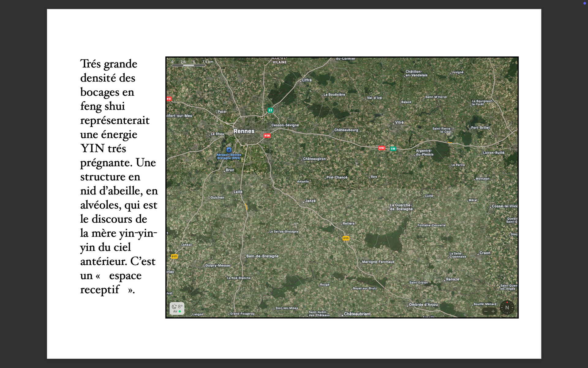Screen dimensions: 588x368
Task: Click the map zoom-out minus button
Action: [486, 311]
